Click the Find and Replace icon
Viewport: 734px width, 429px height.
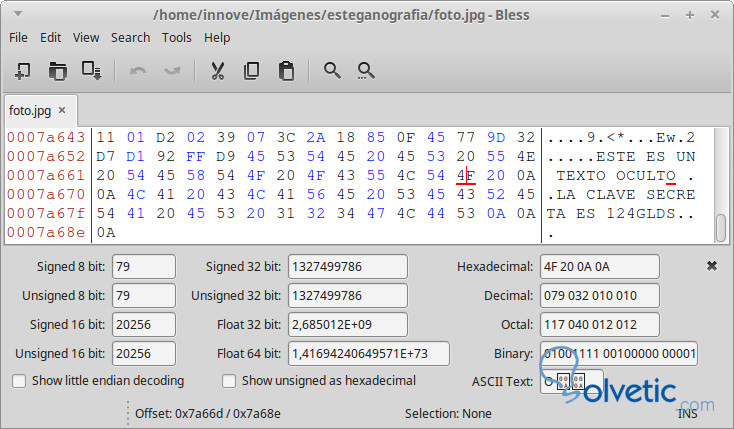(x=366, y=71)
